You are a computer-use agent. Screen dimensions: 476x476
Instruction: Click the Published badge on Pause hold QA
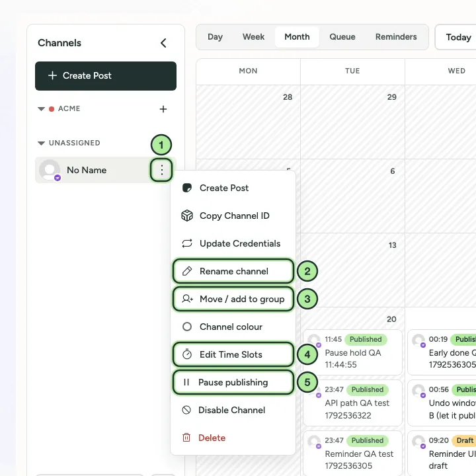click(366, 339)
